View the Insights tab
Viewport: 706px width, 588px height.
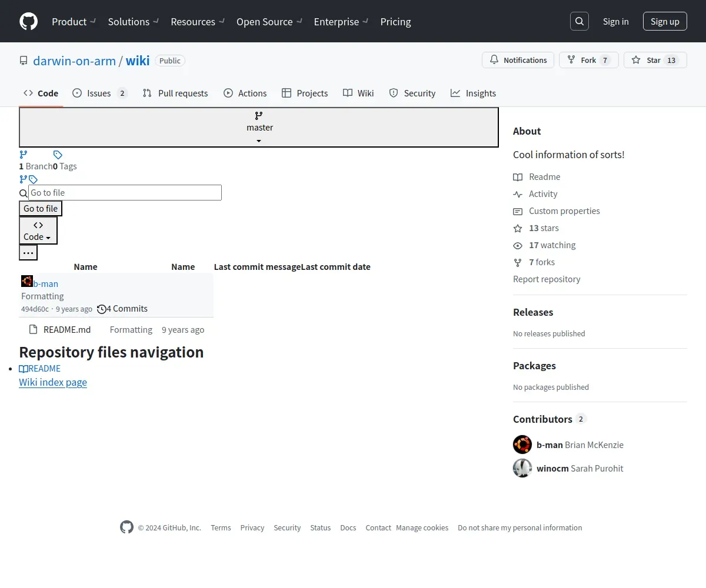[x=473, y=93]
